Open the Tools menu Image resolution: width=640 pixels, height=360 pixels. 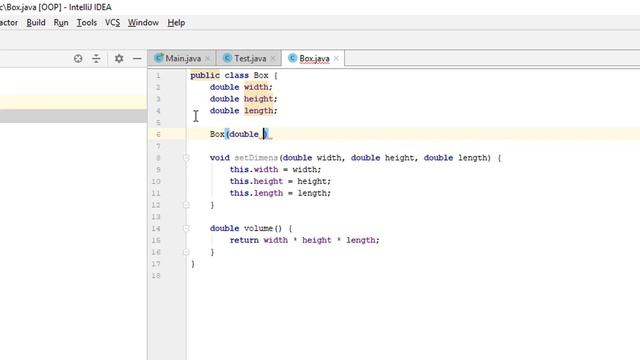coord(87,22)
